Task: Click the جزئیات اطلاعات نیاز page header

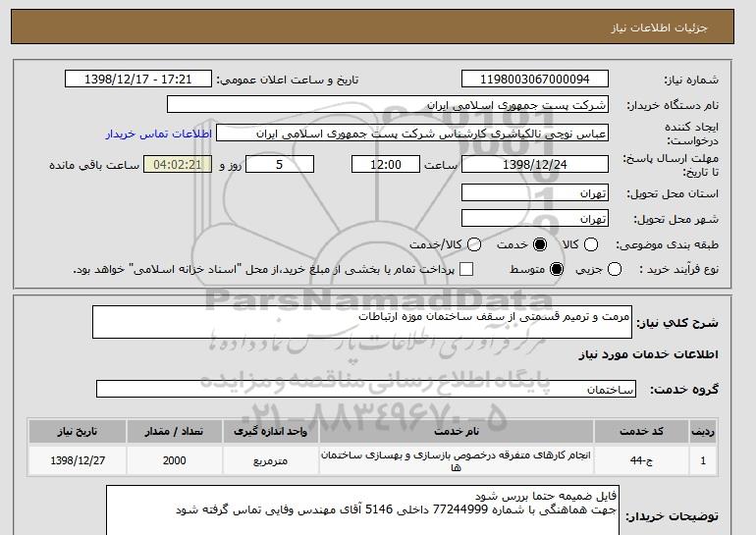Action: 659,27
